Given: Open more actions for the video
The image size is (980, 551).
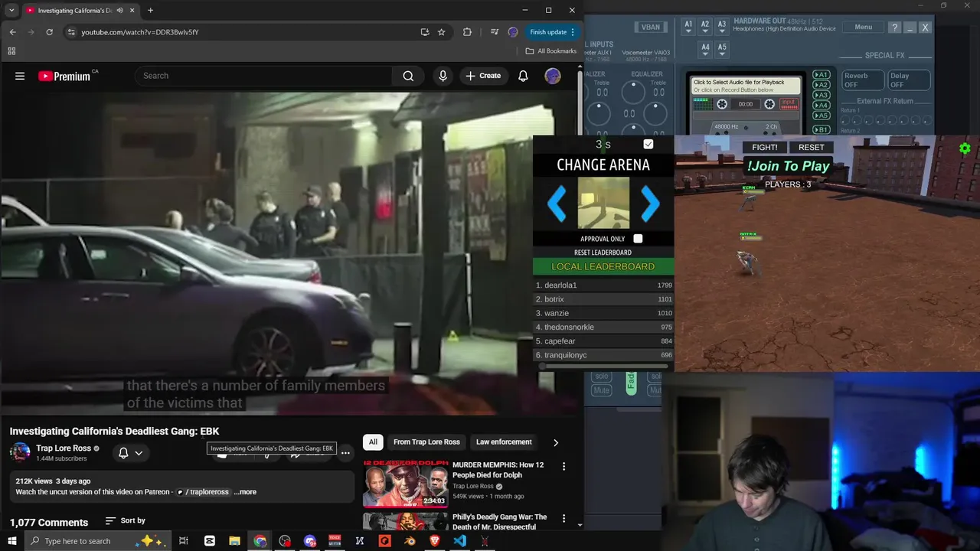Looking at the screenshot, I should (x=345, y=453).
